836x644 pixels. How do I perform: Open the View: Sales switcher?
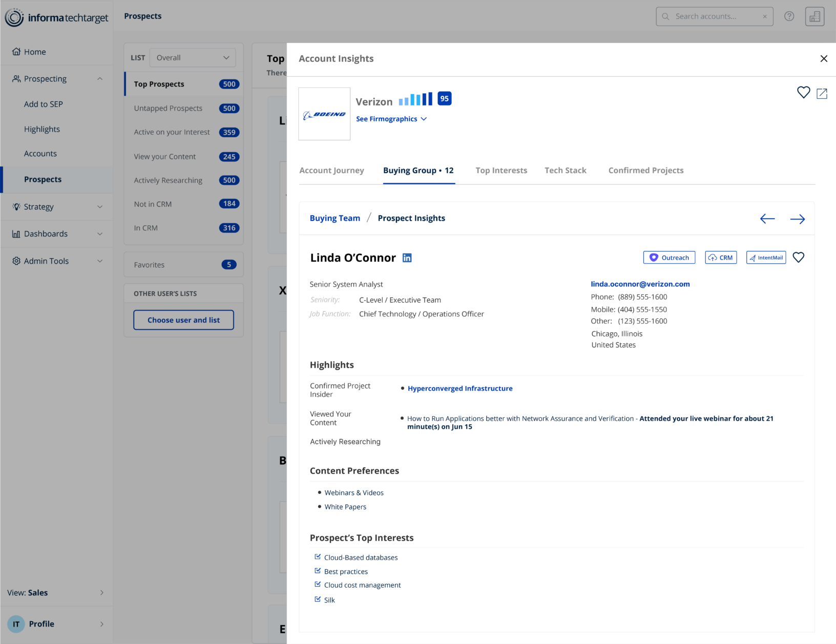click(x=56, y=593)
